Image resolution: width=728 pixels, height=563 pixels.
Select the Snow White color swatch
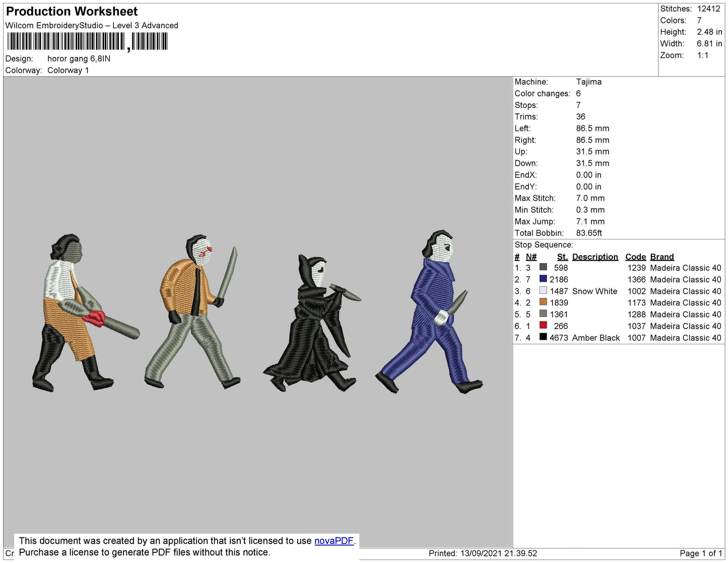543,290
